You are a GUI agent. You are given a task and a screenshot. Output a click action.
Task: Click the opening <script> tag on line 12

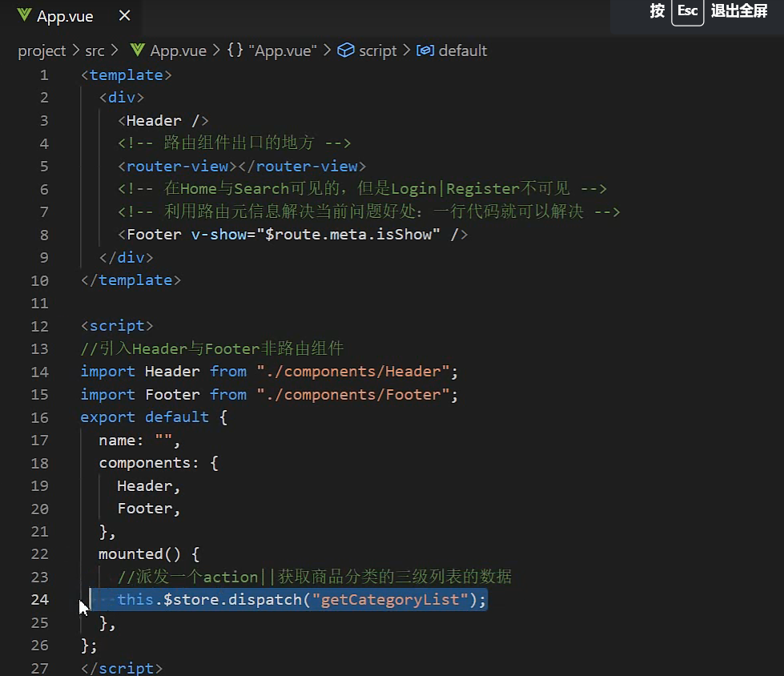[117, 326]
